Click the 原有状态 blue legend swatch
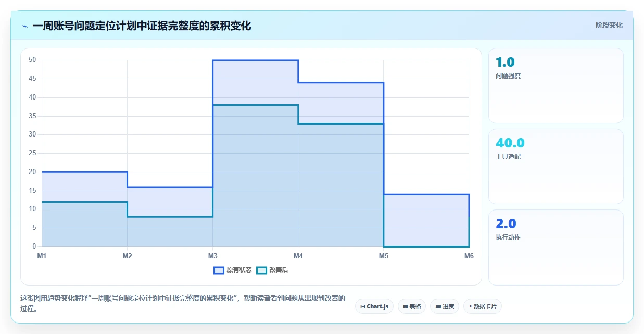The image size is (644, 334). coord(219,270)
